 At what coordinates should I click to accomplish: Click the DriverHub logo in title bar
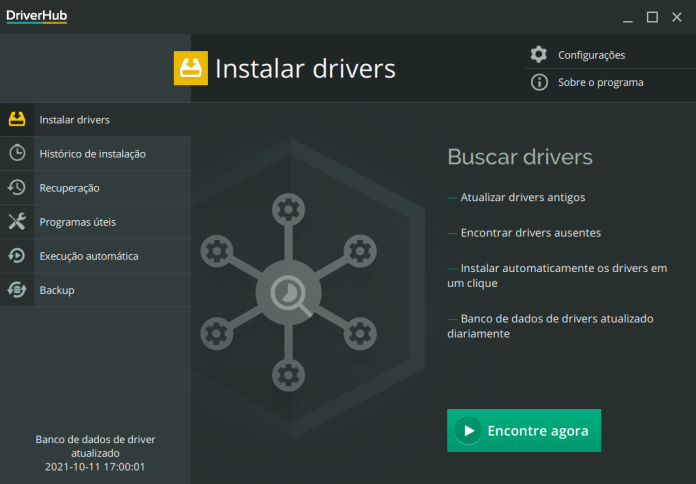[x=37, y=16]
